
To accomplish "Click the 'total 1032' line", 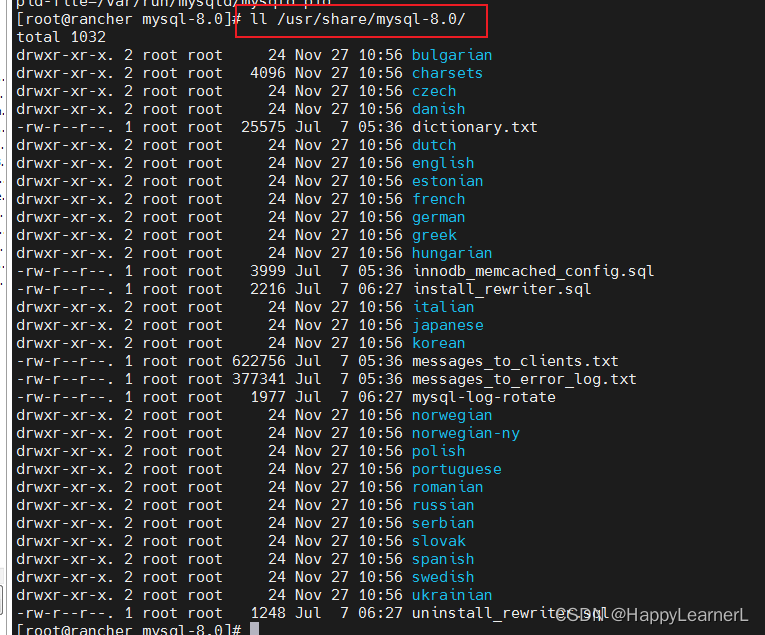I will click(61, 37).
